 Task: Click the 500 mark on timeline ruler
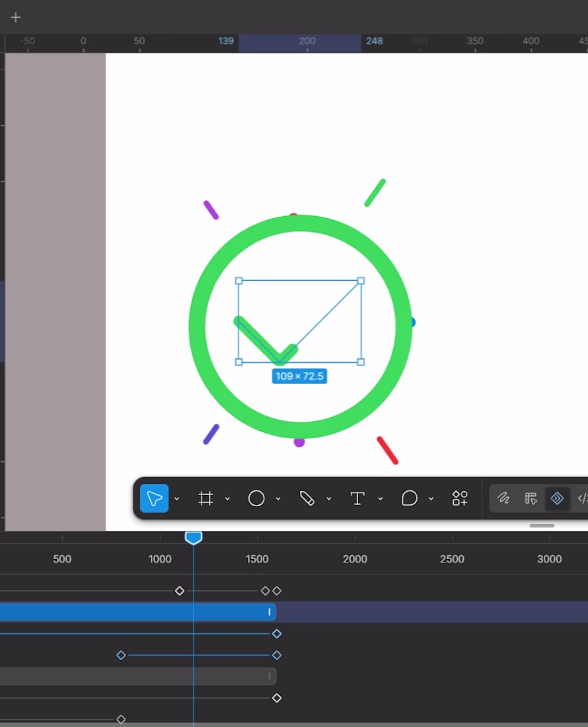(x=62, y=559)
